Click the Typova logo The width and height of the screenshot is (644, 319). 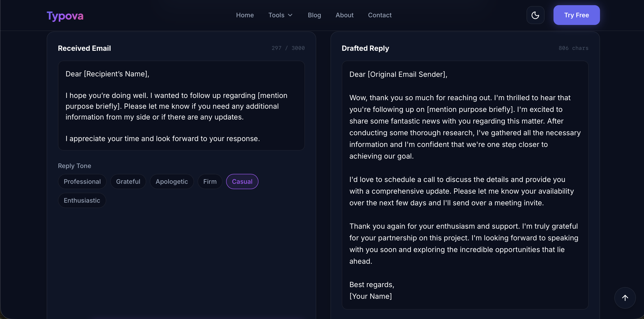(x=65, y=16)
